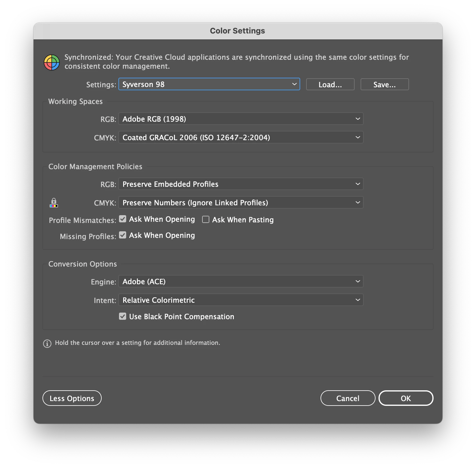Screen dimensions: 476x468
Task: Enable Ask When Pasting checkbox
Action: 206,219
